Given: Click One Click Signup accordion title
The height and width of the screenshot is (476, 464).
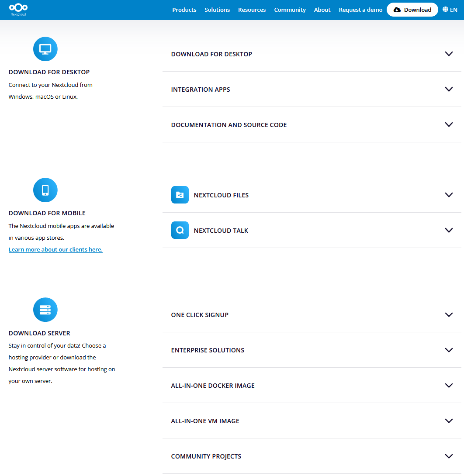Looking at the screenshot, I should point(200,315).
